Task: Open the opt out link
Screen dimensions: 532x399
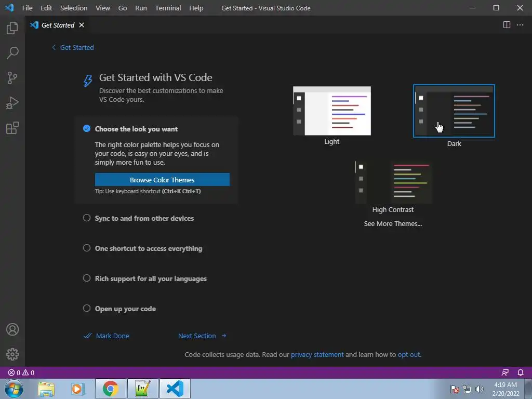Action: (x=409, y=354)
